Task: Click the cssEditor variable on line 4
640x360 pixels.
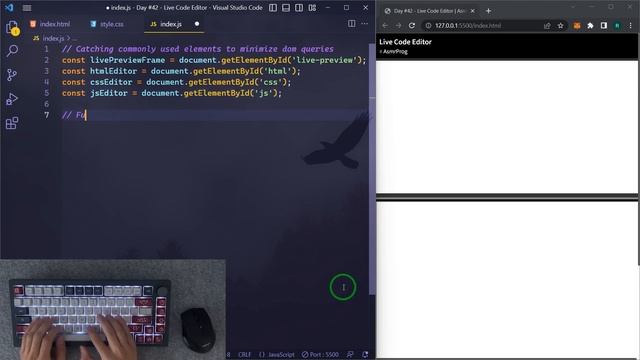Action: 111,82
